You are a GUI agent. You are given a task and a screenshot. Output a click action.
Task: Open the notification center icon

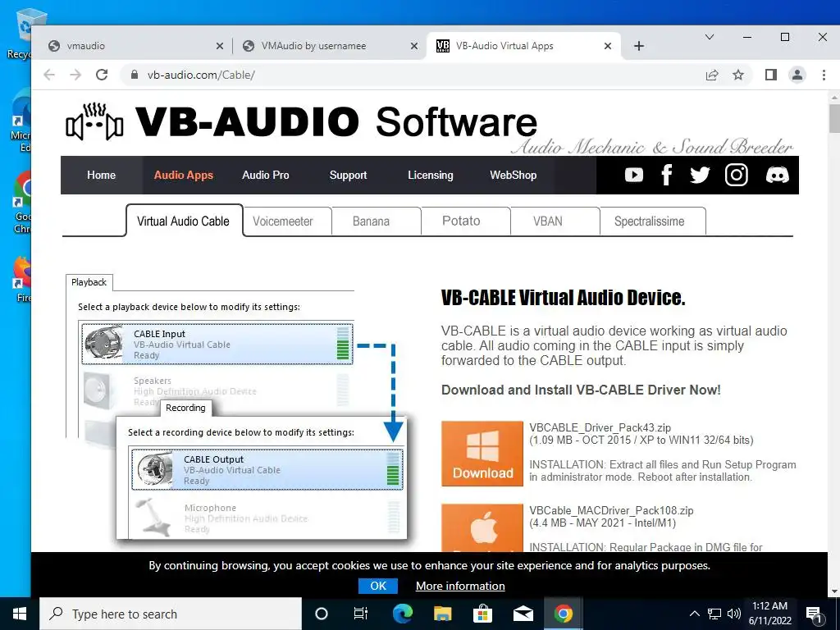(814, 614)
